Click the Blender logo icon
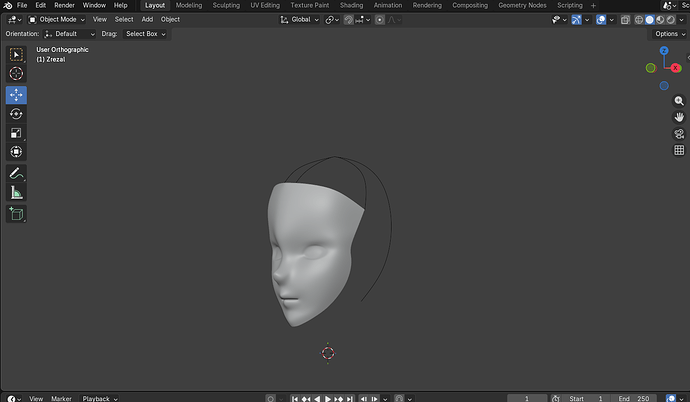 8,5
